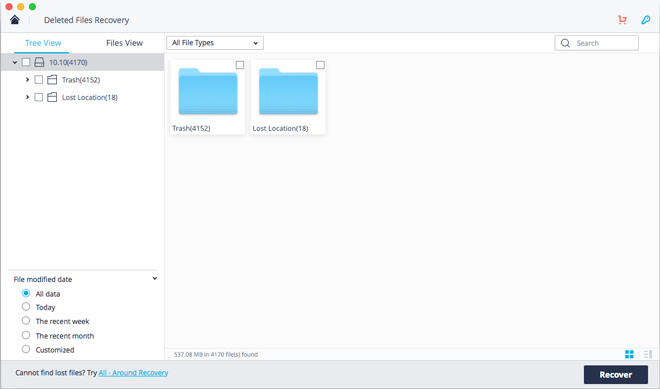Select The recent week radio option
The width and height of the screenshot is (660, 389).
tap(26, 321)
